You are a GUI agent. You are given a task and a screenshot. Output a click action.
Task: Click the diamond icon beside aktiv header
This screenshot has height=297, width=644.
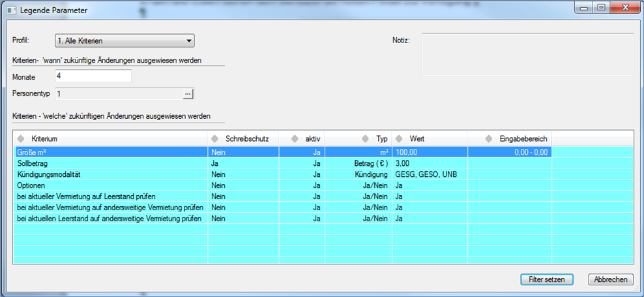tap(295, 139)
